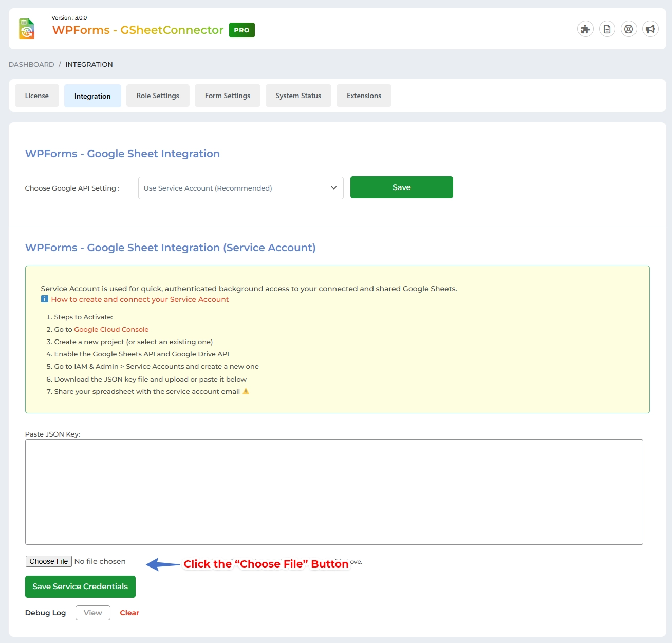Viewport: 672px width, 643px height.
Task: Click Clear next to Debug Log
Action: pos(129,613)
